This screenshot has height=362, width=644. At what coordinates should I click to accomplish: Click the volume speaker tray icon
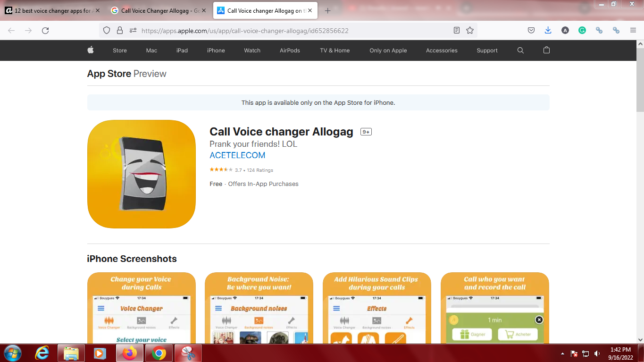pyautogui.click(x=597, y=354)
